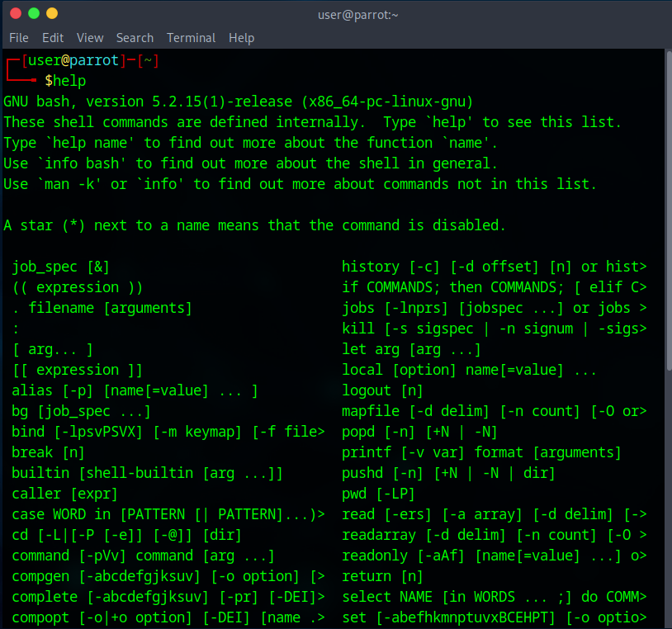
Task: Open the Edit menu
Action: pyautogui.click(x=53, y=38)
